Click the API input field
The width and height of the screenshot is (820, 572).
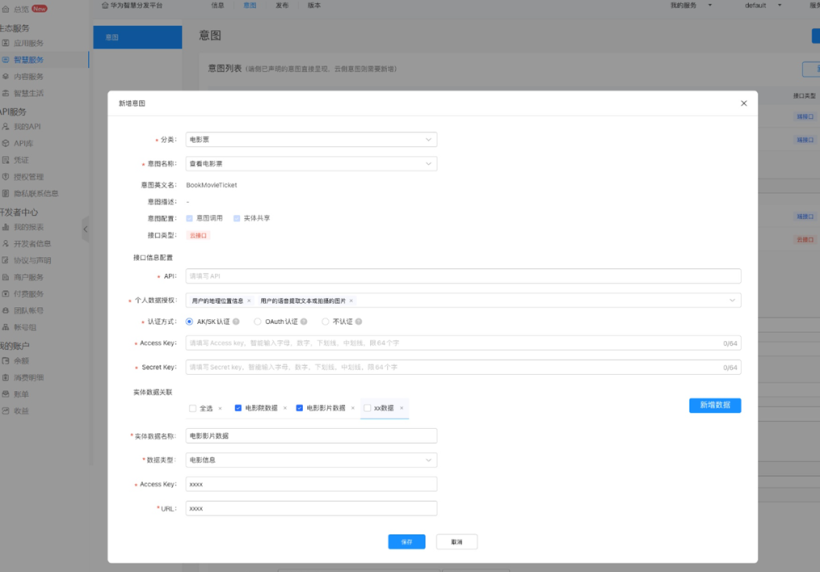pos(463,276)
